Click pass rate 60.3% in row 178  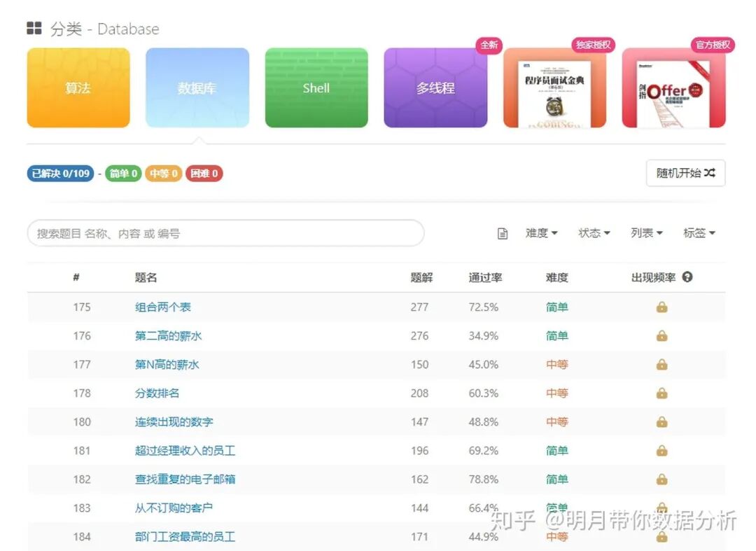pyautogui.click(x=484, y=393)
